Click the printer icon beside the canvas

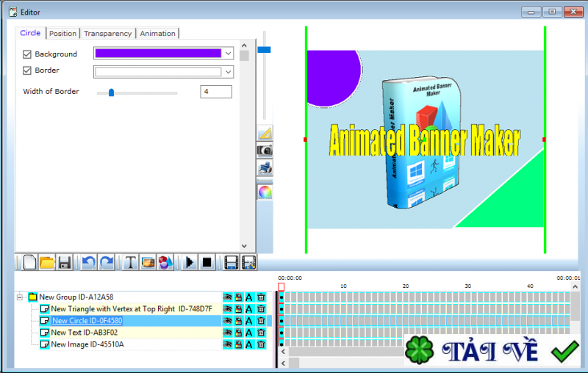(x=265, y=167)
